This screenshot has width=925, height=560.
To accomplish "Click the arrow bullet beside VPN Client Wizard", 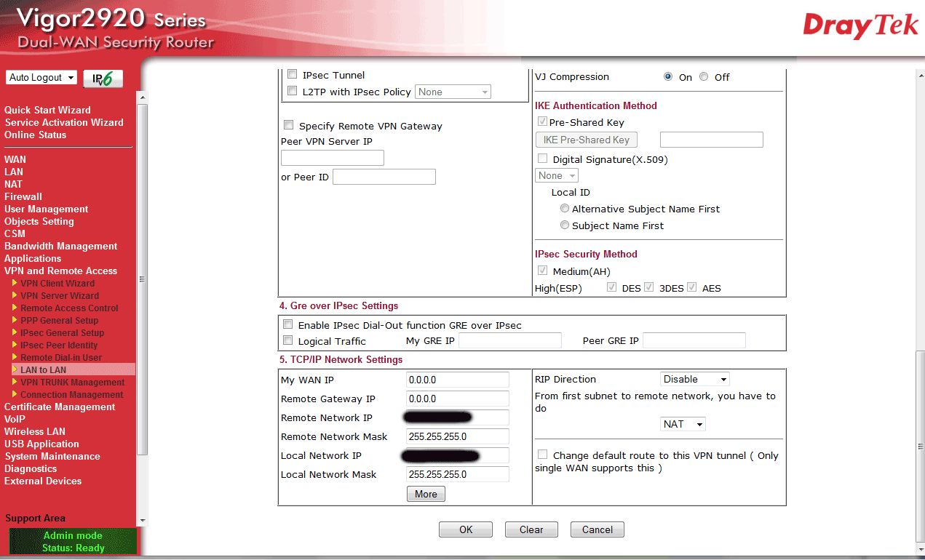I will click(15, 283).
